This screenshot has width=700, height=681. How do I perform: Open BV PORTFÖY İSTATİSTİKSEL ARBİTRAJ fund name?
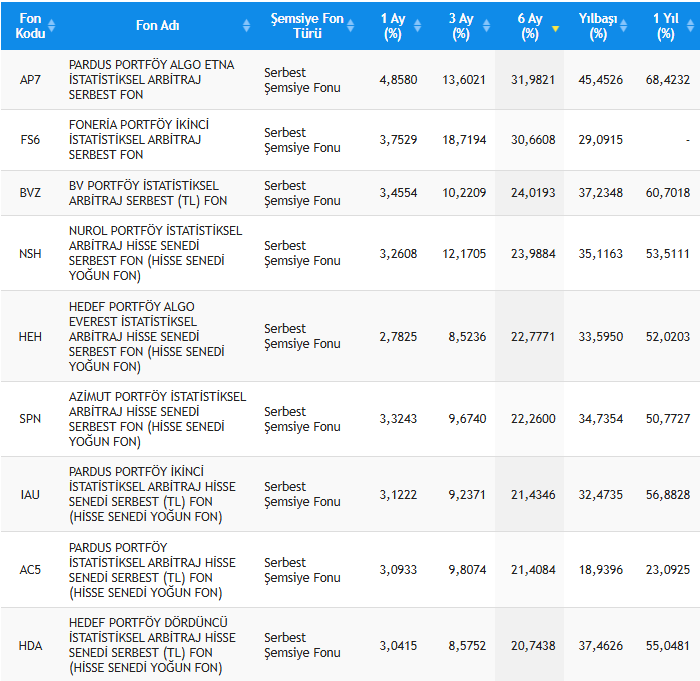click(148, 193)
